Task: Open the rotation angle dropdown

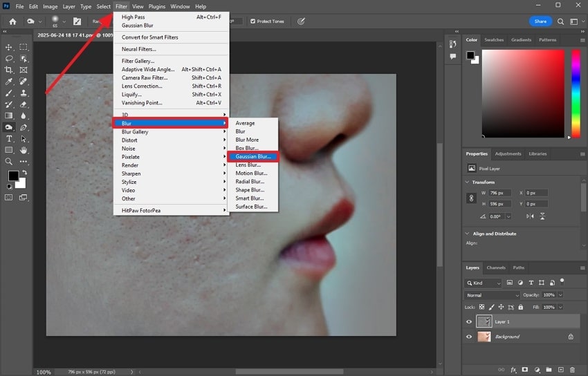Action: pyautogui.click(x=508, y=216)
